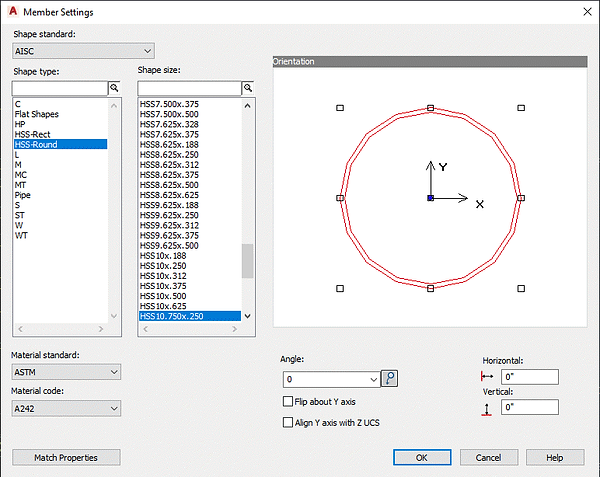Click the Shape type search magnifier icon
The width and height of the screenshot is (600, 477).
click(x=114, y=88)
